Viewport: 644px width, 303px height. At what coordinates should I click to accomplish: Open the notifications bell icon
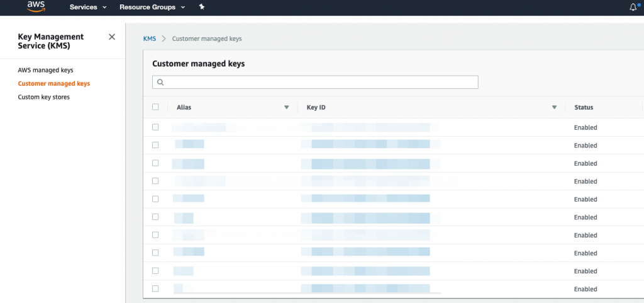pyautogui.click(x=633, y=7)
